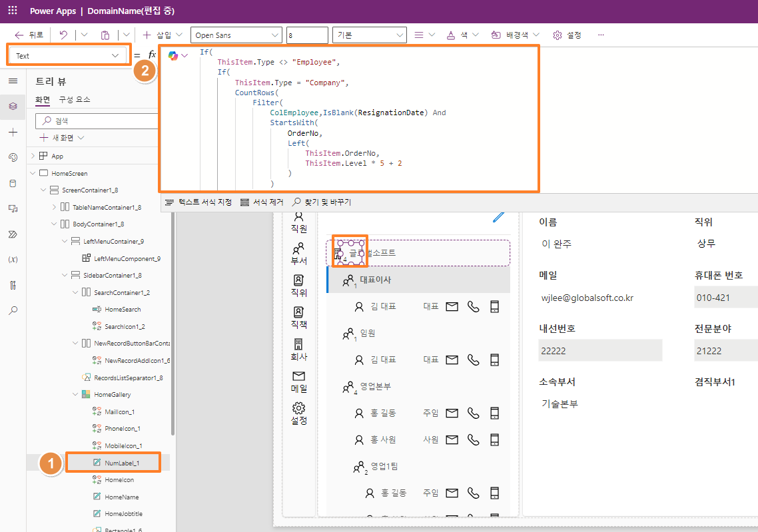Click the fx formula icon
Screen dimensions: 758x532
click(152, 55)
